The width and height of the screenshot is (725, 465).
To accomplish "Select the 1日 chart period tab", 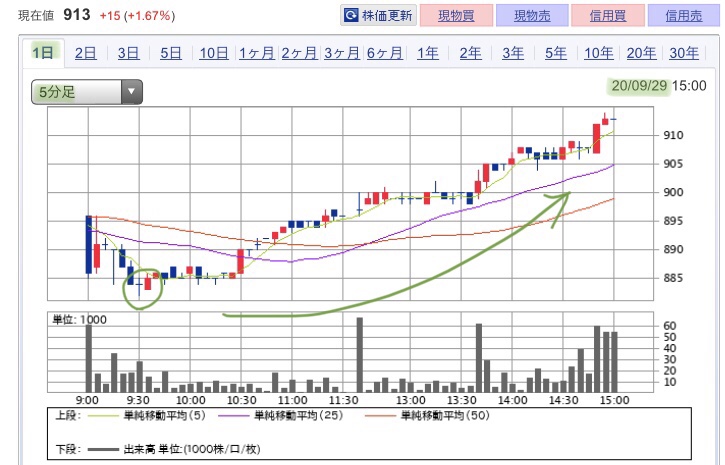I will point(43,53).
